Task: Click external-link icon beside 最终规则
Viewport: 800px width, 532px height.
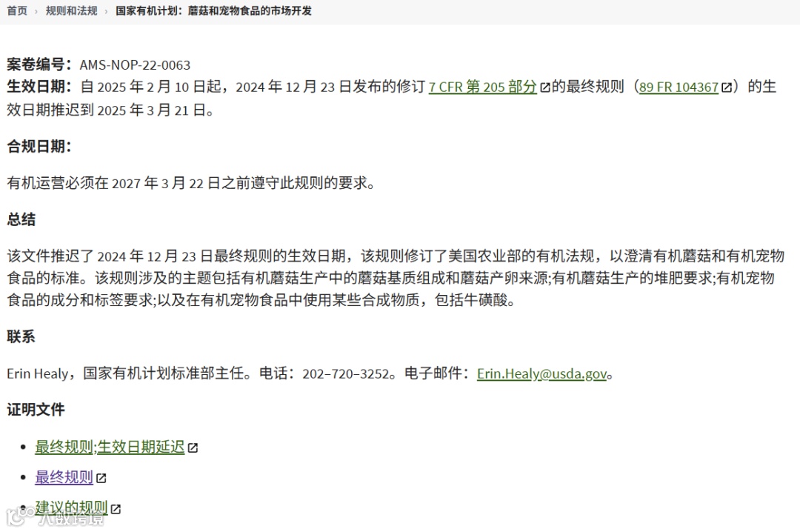Action: click(x=101, y=479)
